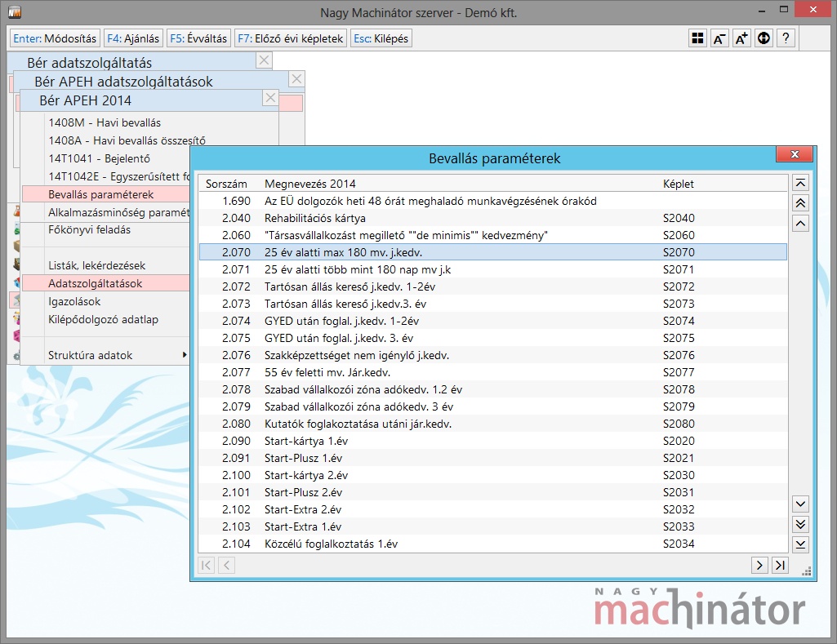The width and height of the screenshot is (837, 644).
Task: Select row 2.090 Start-kártya 1.év
Action: (x=306, y=441)
